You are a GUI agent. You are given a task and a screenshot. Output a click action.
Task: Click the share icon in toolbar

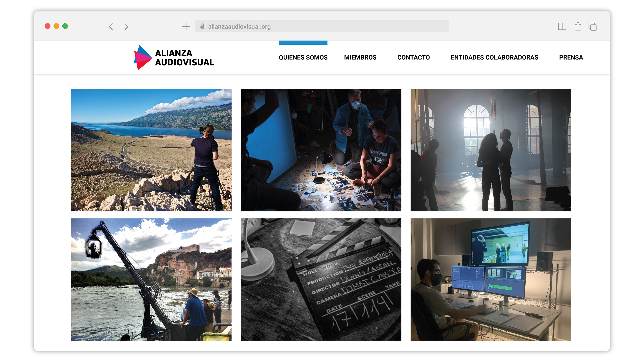coord(578,26)
